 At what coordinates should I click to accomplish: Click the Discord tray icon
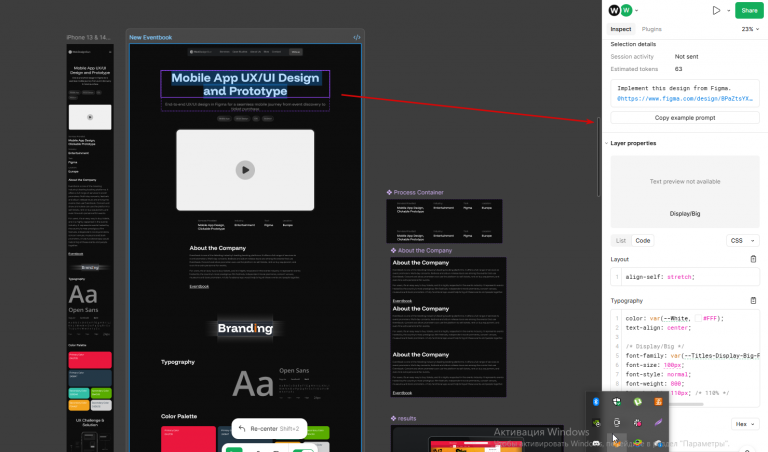(x=596, y=443)
